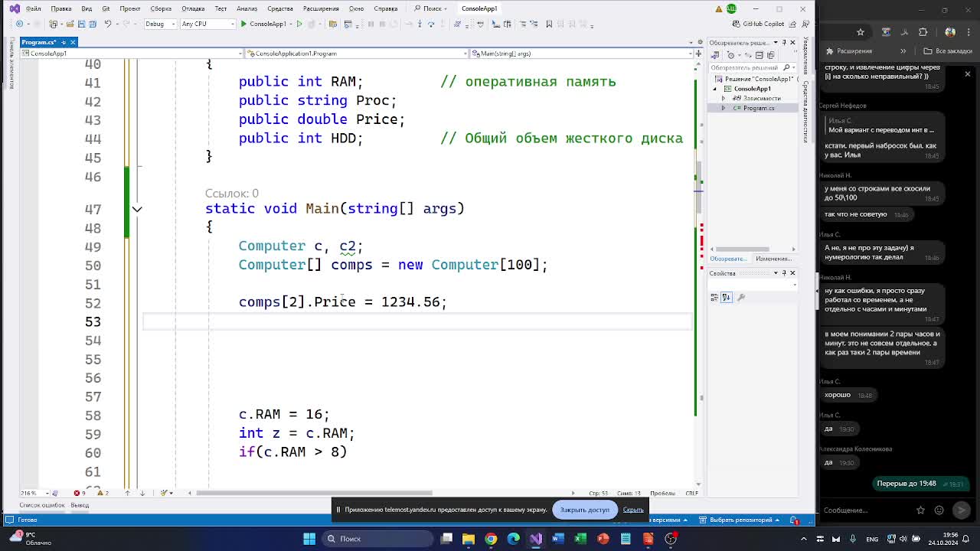Image resolution: width=980 pixels, height=551 pixels.
Task: Expand the Зависимости node
Action: point(724,98)
